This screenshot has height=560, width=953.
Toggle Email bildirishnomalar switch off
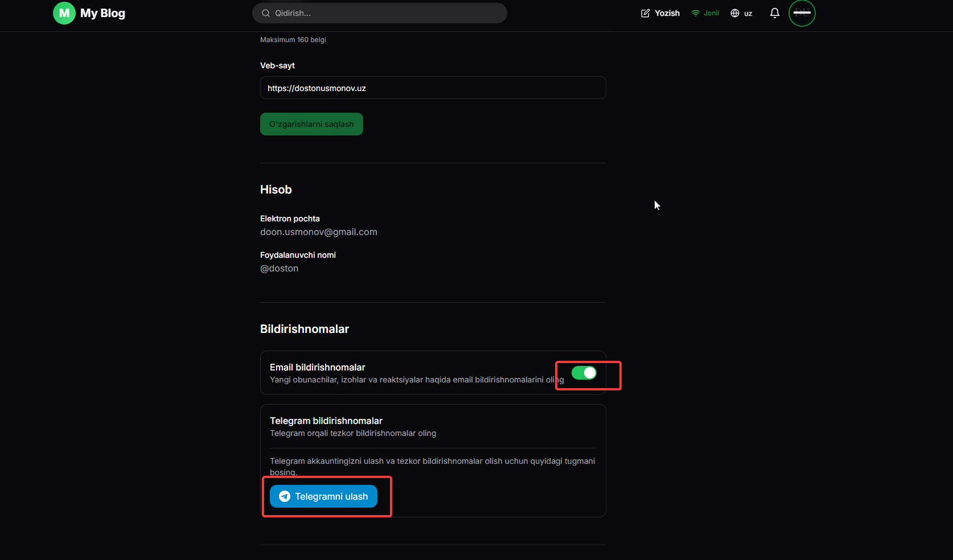[x=584, y=373]
